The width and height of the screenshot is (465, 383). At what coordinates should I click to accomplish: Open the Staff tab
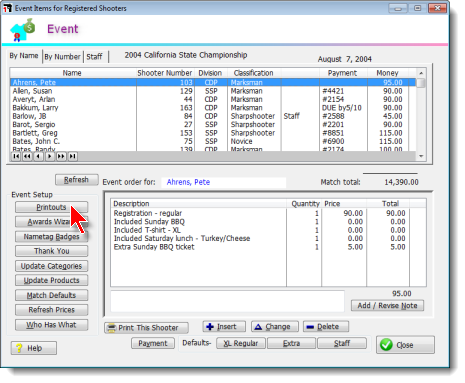tap(94, 57)
